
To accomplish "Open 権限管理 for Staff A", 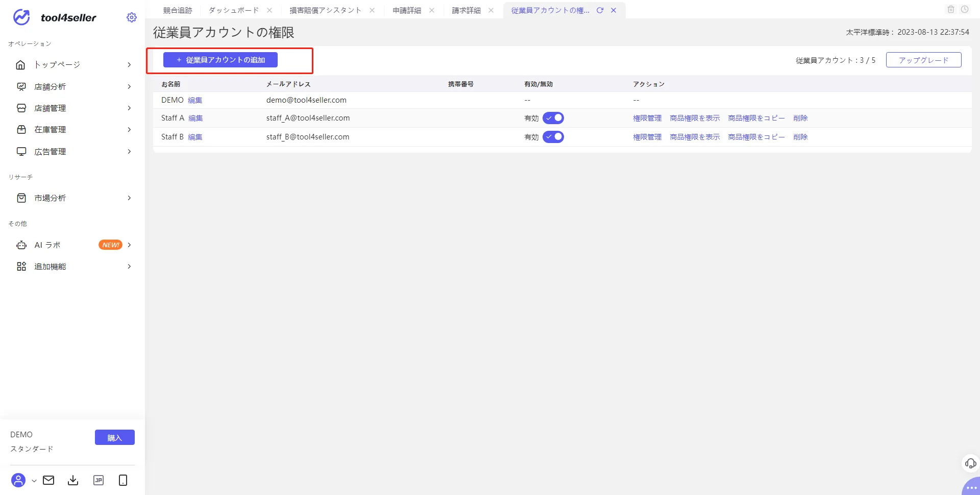I will (647, 118).
